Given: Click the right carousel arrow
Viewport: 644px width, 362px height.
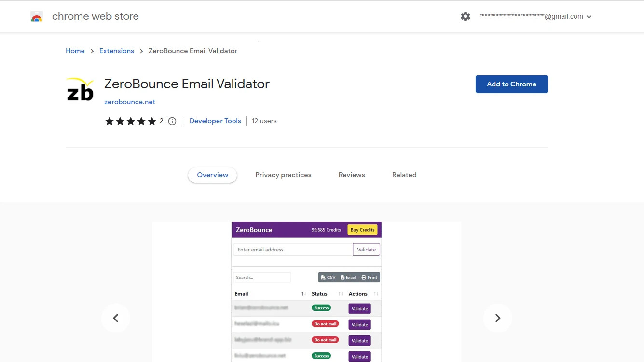Looking at the screenshot, I should pyautogui.click(x=497, y=318).
